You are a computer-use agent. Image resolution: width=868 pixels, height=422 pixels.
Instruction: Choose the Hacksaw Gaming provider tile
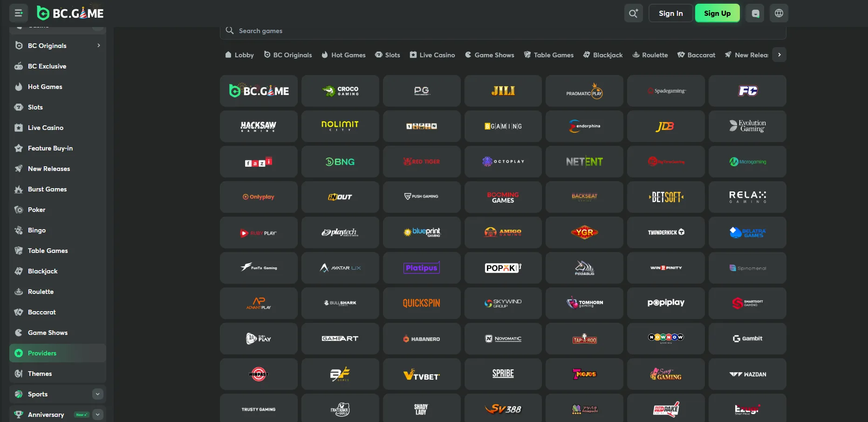259,126
